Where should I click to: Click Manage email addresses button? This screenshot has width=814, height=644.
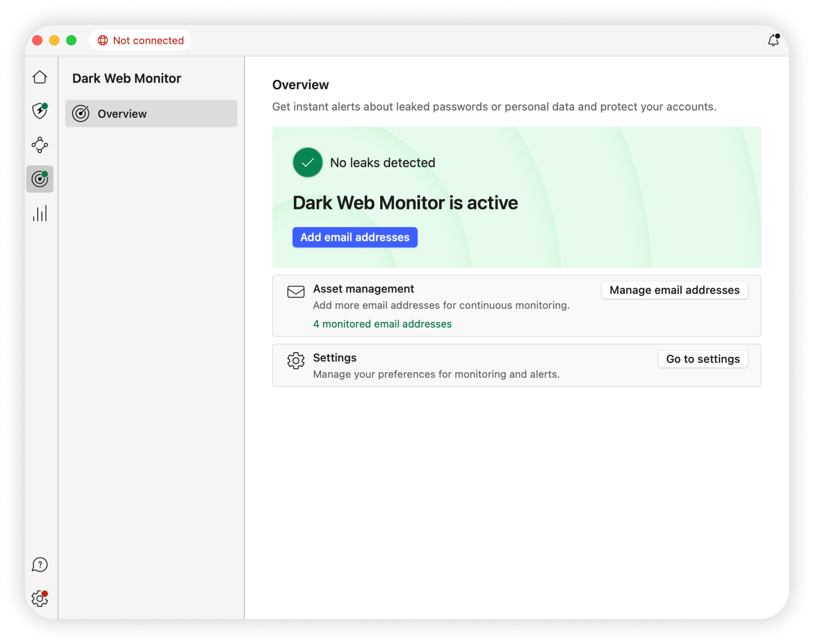[x=674, y=290]
